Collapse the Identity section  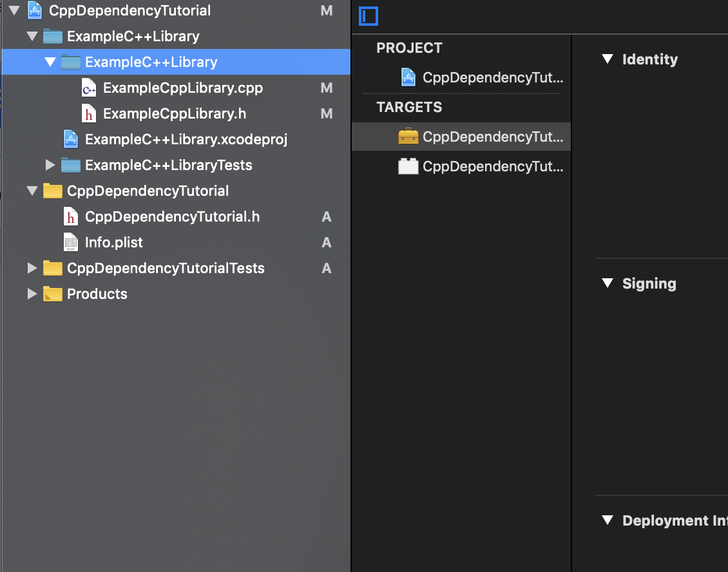coord(607,59)
